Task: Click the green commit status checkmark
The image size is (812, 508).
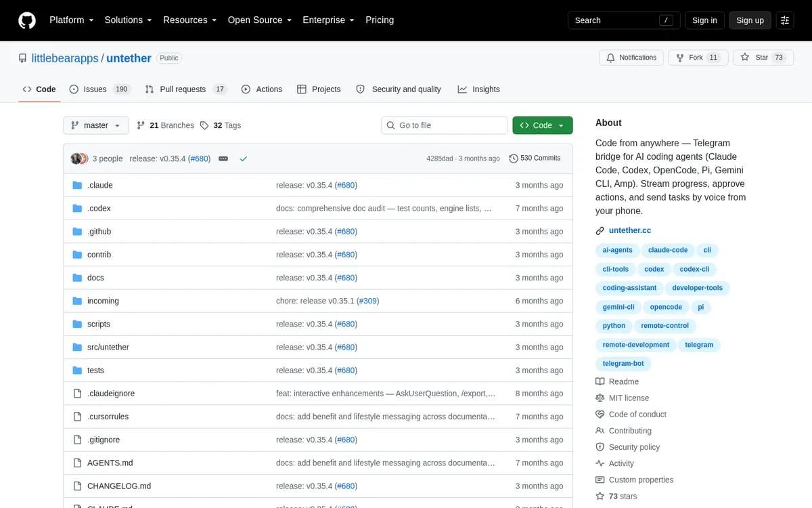Action: pos(244,158)
